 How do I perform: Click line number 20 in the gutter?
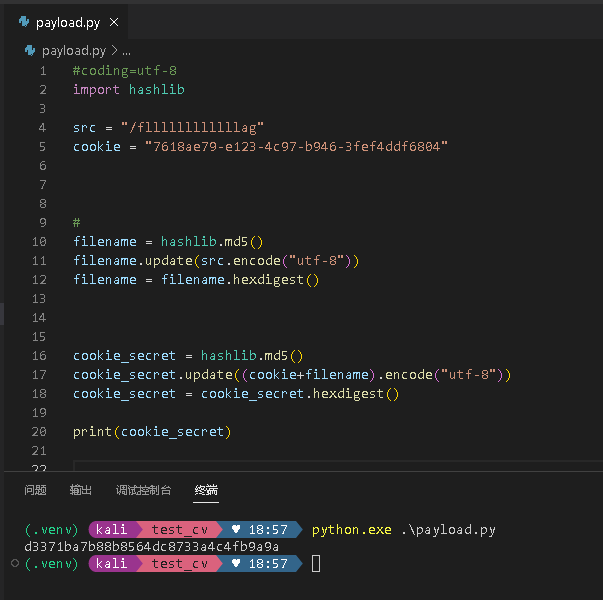click(x=40, y=432)
